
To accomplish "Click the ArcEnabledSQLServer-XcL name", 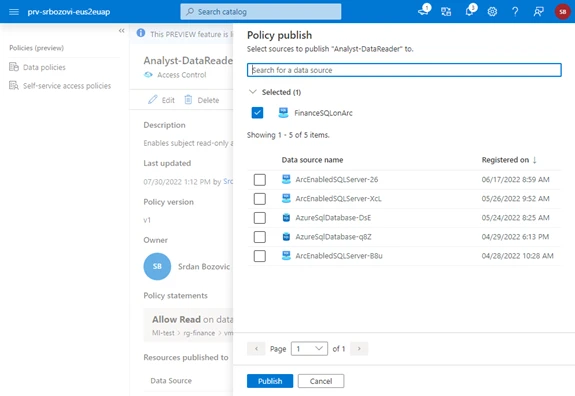I will click(x=338, y=198).
